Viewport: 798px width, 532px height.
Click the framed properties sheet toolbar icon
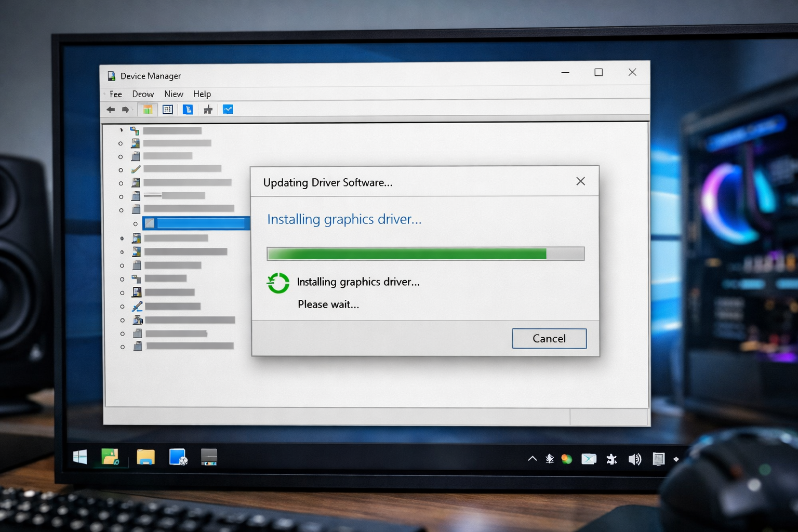click(167, 110)
